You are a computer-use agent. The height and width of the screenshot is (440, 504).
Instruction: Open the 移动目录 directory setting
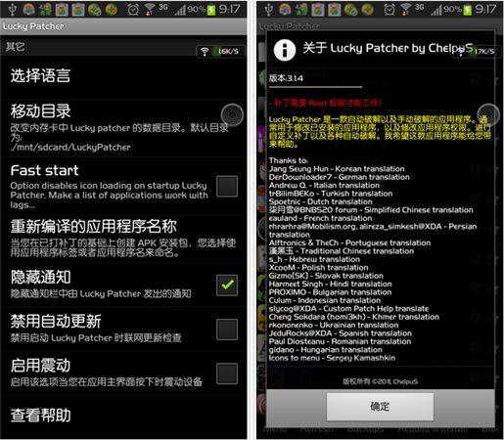point(123,127)
